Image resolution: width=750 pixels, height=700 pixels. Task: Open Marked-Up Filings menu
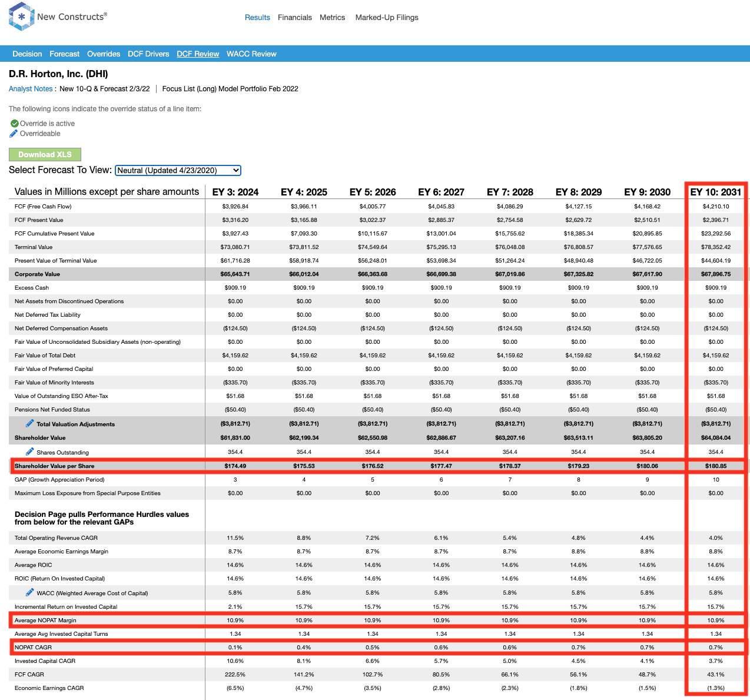[x=387, y=18]
